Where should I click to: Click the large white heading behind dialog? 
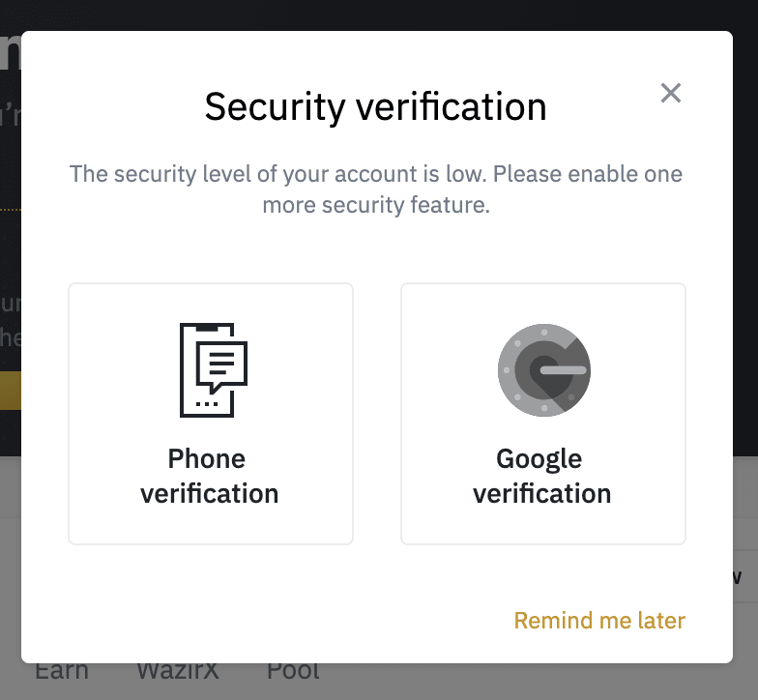(10, 53)
